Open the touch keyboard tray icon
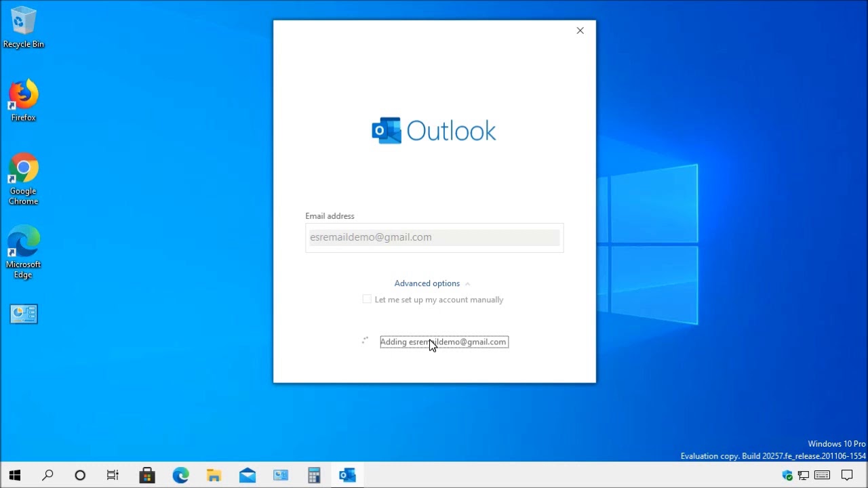The image size is (868, 488). pyautogui.click(x=823, y=475)
